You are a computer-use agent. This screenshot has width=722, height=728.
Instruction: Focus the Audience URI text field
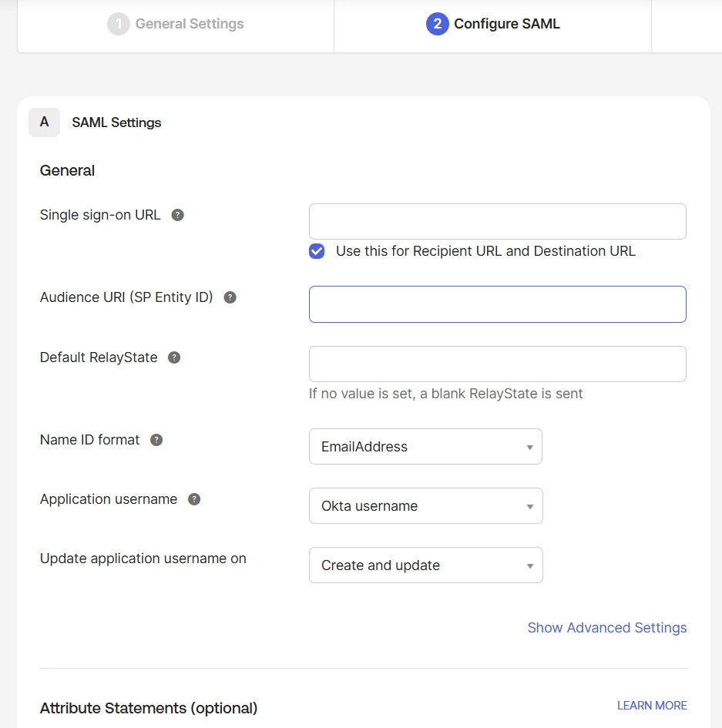[497, 304]
